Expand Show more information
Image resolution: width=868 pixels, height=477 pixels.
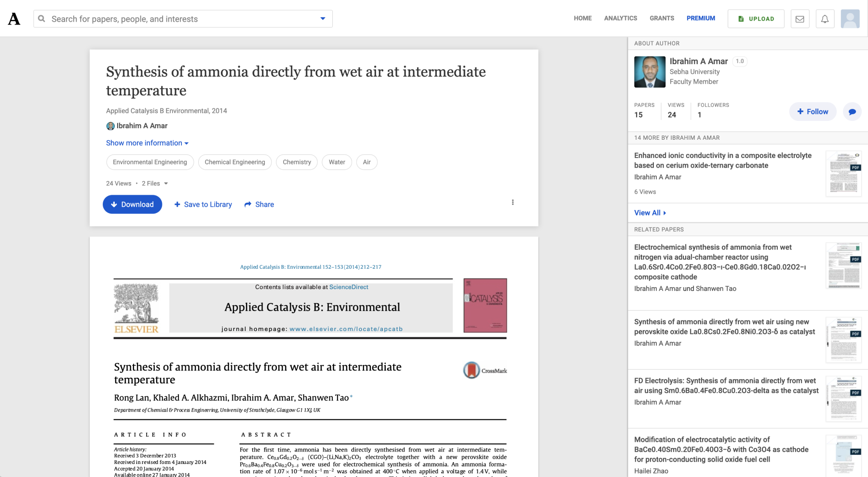(x=147, y=143)
